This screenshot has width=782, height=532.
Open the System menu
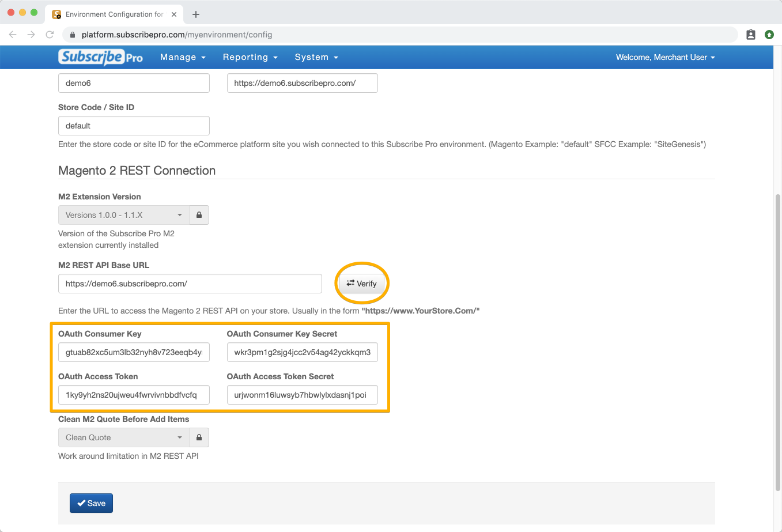click(316, 57)
